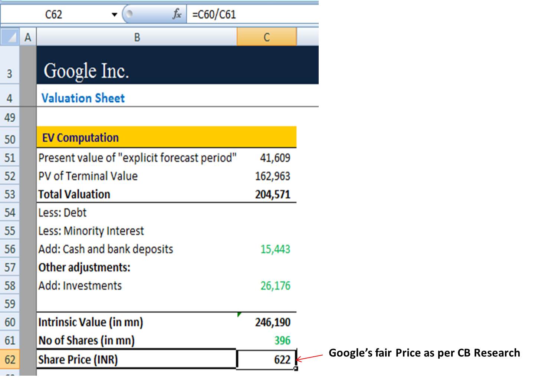Select the row 50 header

[10, 139]
